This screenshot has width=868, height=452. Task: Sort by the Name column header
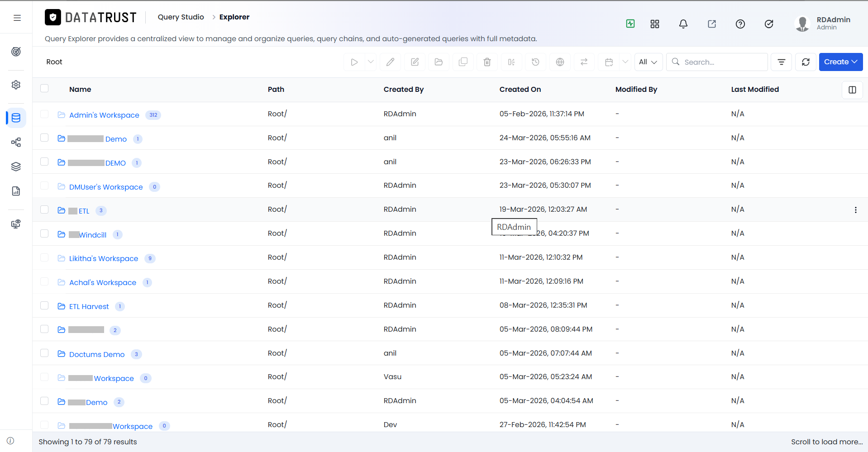click(x=80, y=90)
